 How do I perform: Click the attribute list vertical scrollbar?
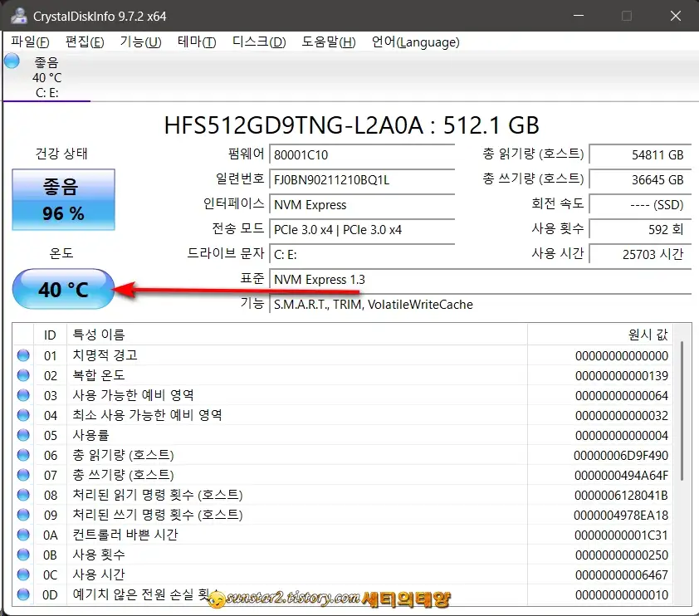682,410
